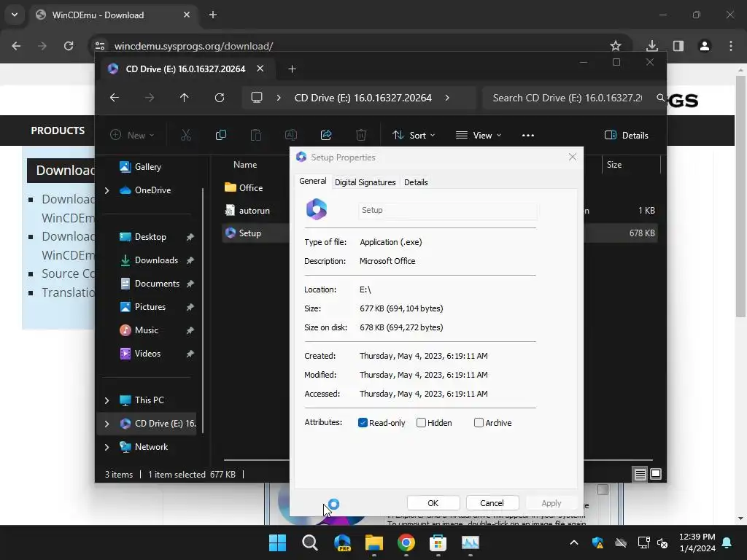Screen dimensions: 747x560
Task: Select the Office folder
Action: [251, 187]
